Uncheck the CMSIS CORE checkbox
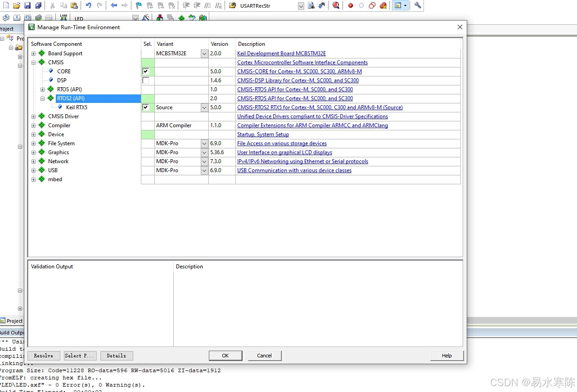This screenshot has height=392, width=577. click(x=145, y=71)
